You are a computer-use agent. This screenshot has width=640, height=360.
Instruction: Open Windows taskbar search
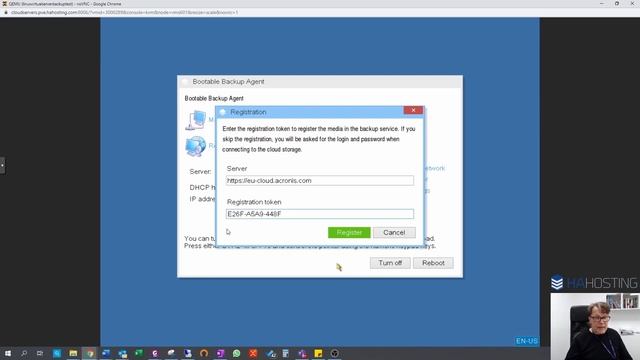24,353
